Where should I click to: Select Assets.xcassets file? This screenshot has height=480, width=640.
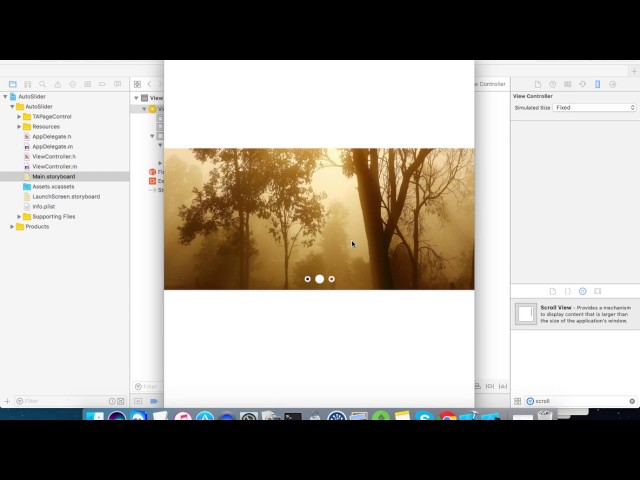[53, 187]
